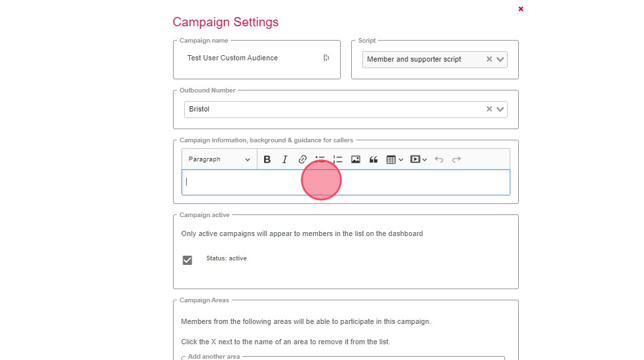Screen dimensions: 644x360
Task: Close the Campaign Settings dialog
Action: tap(521, 9)
